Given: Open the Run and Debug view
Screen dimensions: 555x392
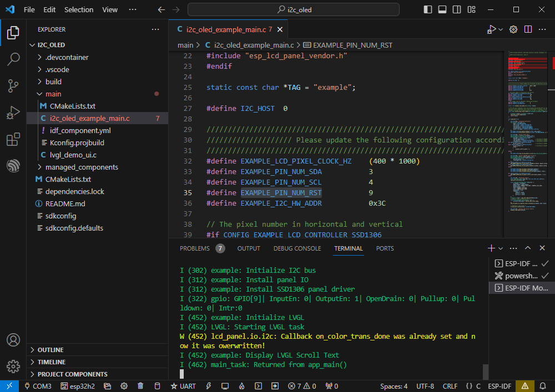Looking at the screenshot, I should (x=13, y=113).
